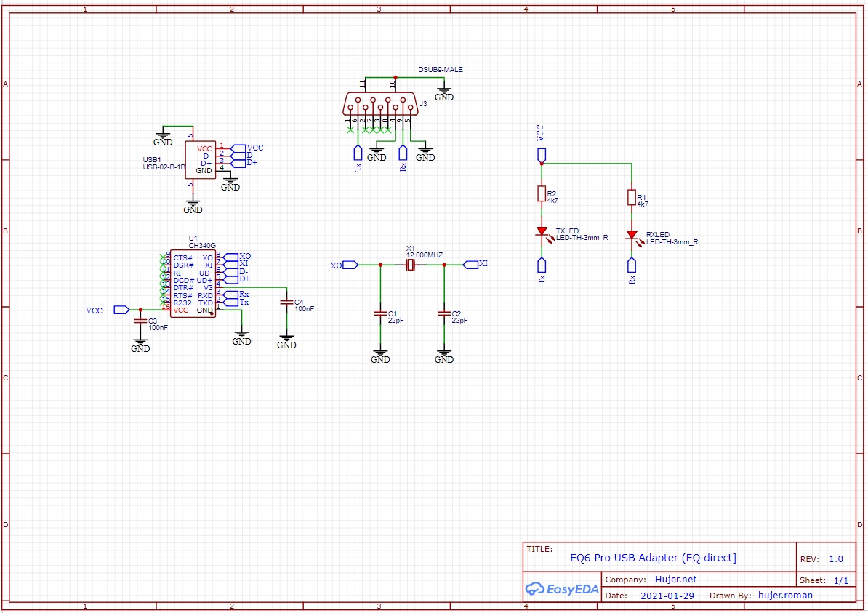Click the title text EQ6 Pro USB Adapter

pos(652,558)
